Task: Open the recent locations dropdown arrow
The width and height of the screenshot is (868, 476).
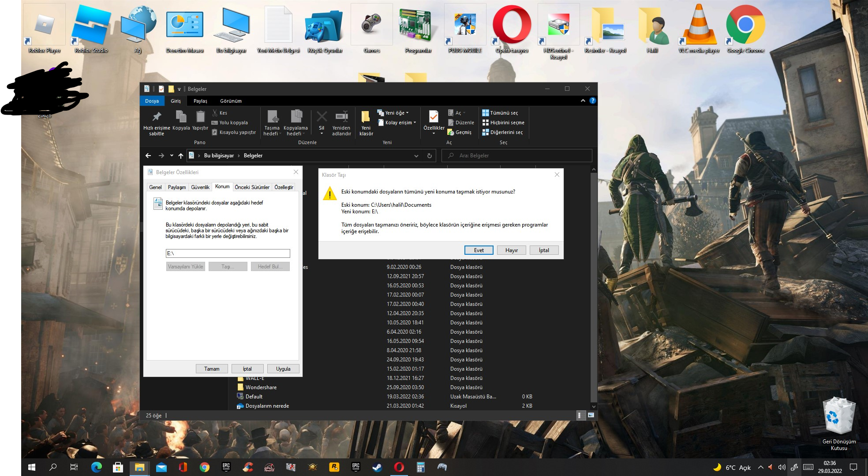Action: point(172,156)
